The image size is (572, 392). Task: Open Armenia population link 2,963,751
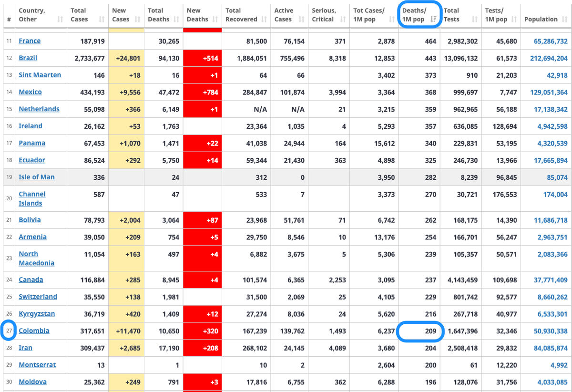pyautogui.click(x=552, y=237)
